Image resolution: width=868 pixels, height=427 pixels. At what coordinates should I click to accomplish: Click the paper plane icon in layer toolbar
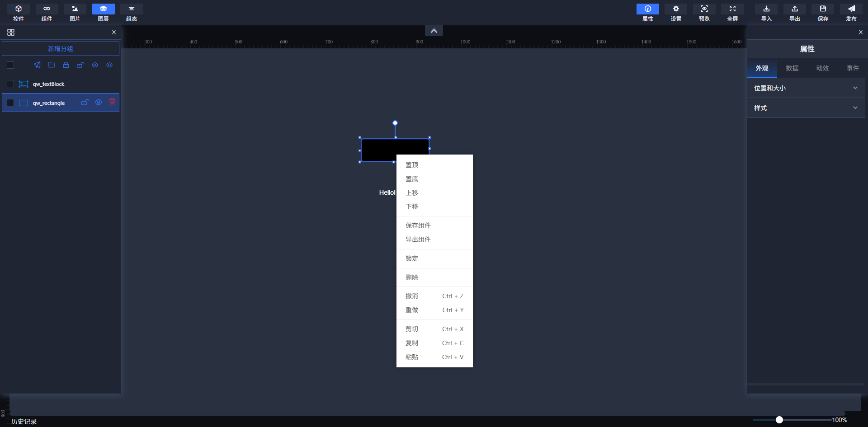pyautogui.click(x=37, y=65)
